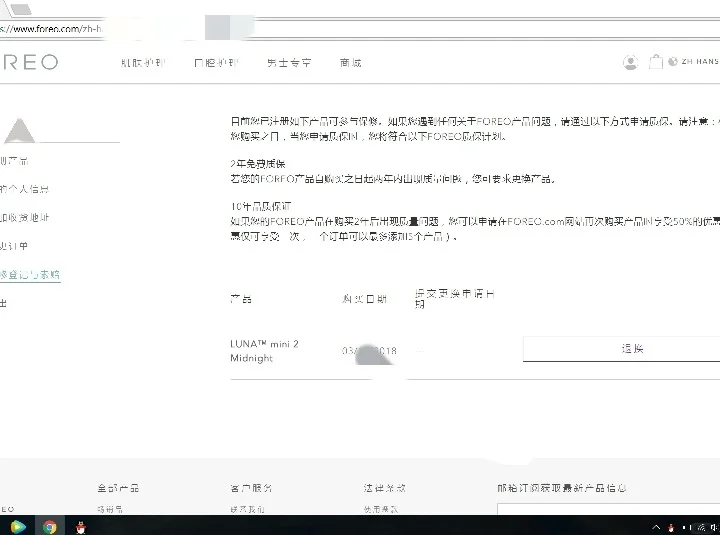Click the 购买日期 column header
The width and height of the screenshot is (720, 535).
click(x=365, y=299)
